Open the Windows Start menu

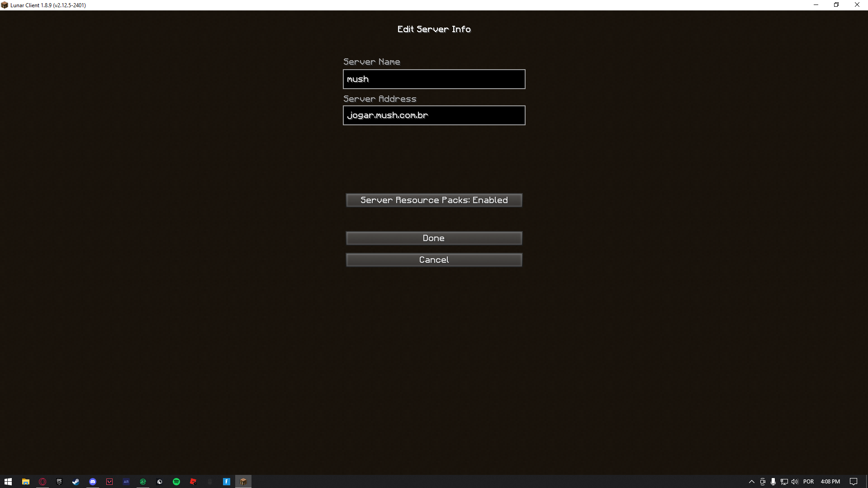click(x=8, y=482)
